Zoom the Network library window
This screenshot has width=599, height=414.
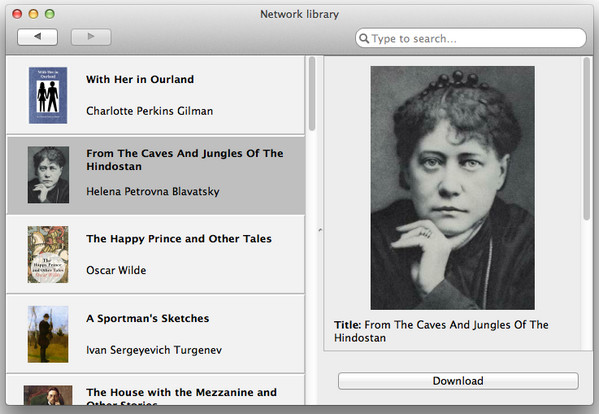point(50,14)
